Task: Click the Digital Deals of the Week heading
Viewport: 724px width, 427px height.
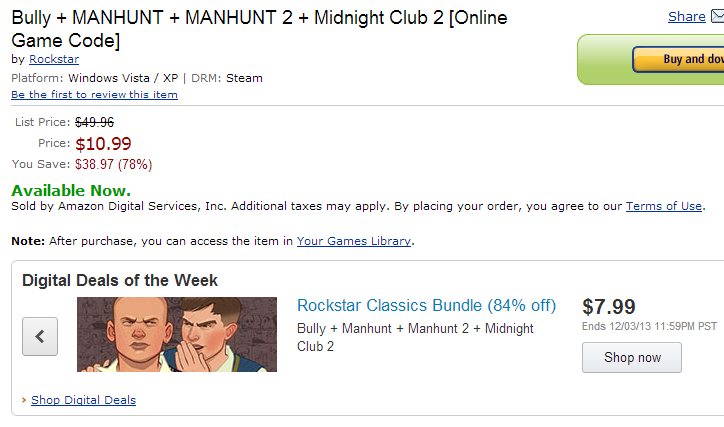Action: pyautogui.click(x=120, y=280)
